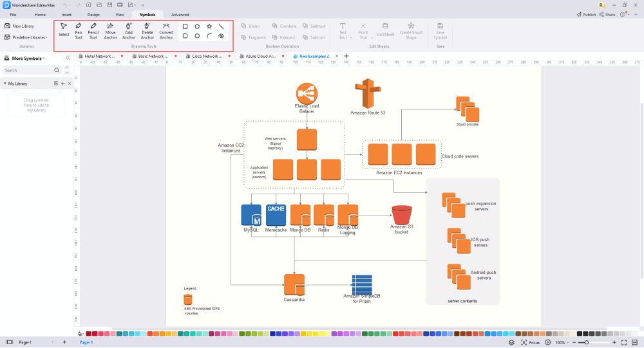
Task: Pick the black palette swatch
Action: coord(580,334)
